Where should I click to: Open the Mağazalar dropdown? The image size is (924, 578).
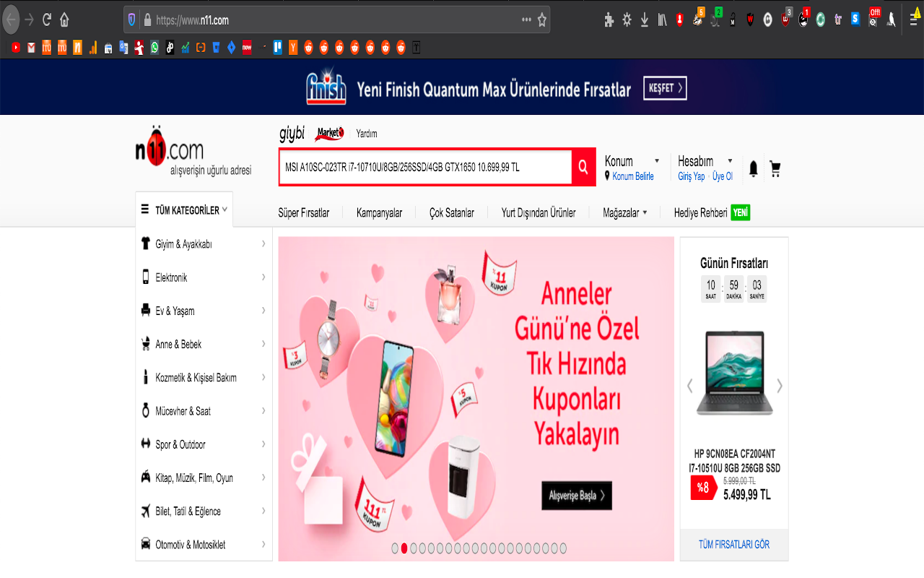625,212
